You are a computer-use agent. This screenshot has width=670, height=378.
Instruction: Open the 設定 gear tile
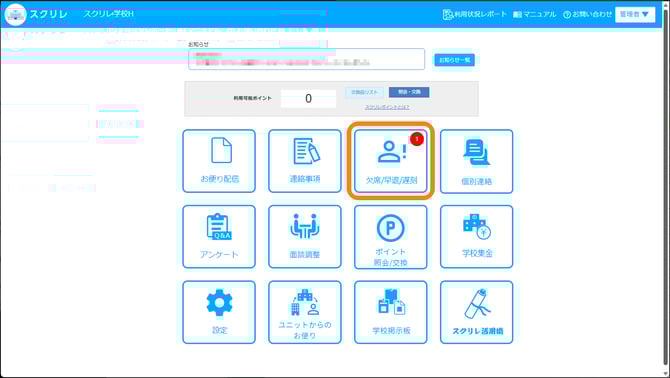pos(219,312)
